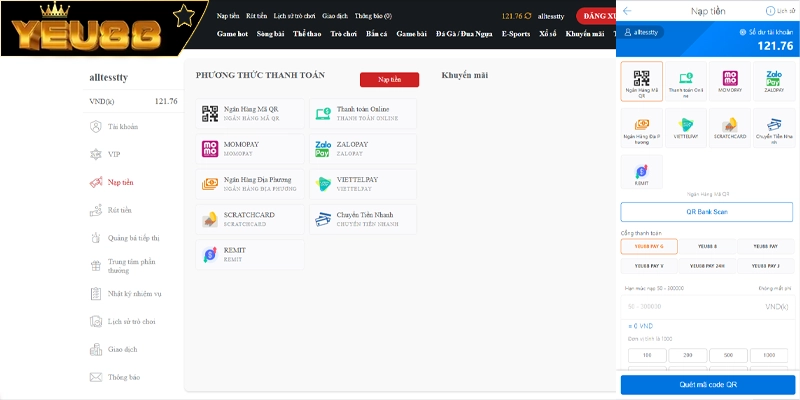Viewport: 800px width, 400px height.
Task: Tap Thanh toán Online tile in mobile panel
Action: point(686,82)
